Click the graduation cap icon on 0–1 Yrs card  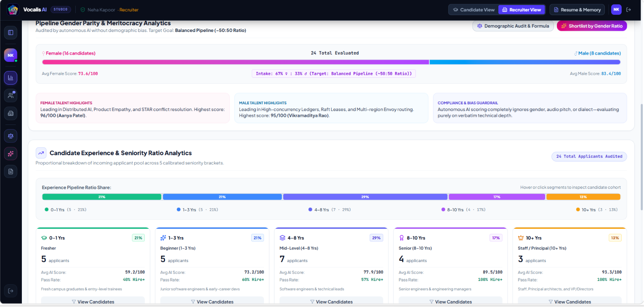pyautogui.click(x=44, y=238)
